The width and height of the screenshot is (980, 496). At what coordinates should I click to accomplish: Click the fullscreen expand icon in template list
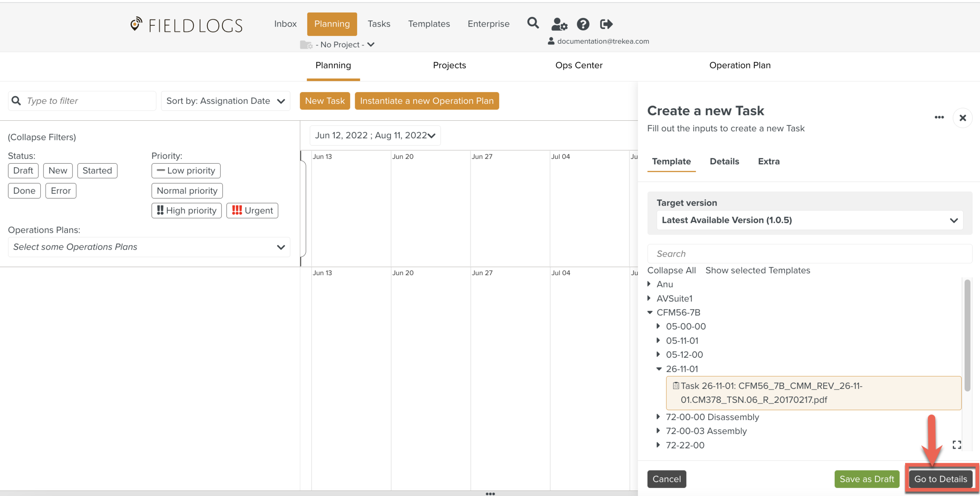point(956,445)
